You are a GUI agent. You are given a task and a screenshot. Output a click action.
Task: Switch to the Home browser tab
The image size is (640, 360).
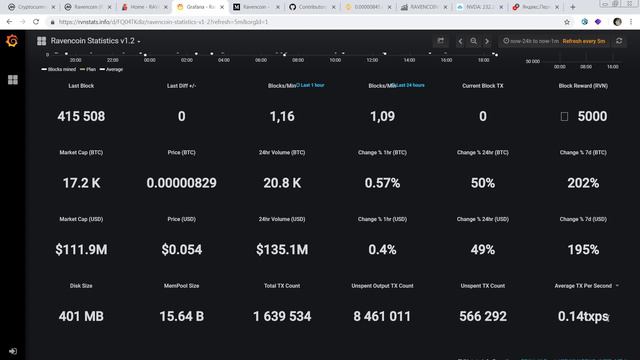click(x=144, y=7)
